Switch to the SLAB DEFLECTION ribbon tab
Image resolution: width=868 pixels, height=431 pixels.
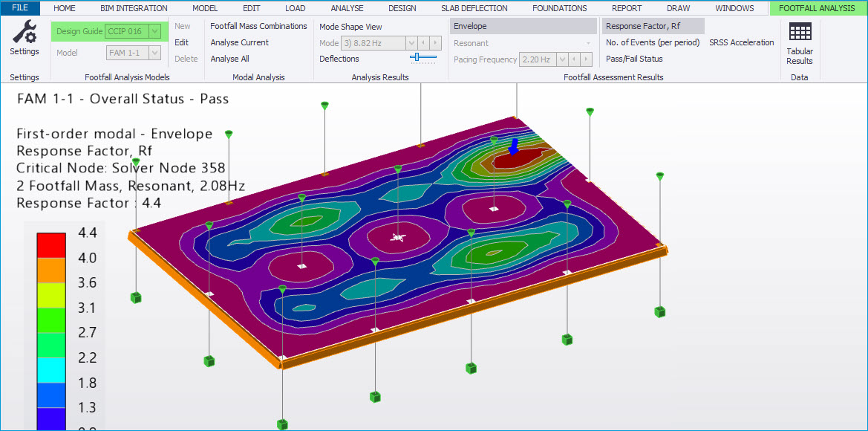[474, 8]
